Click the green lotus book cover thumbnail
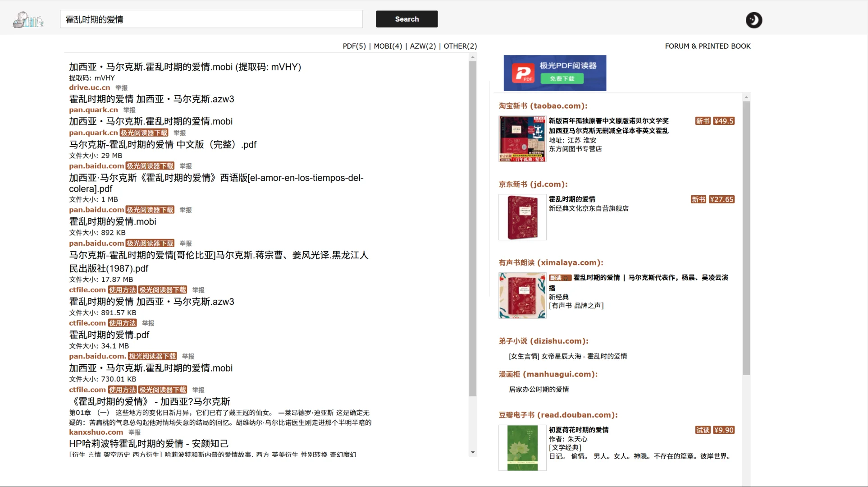This screenshot has width=868, height=487. pos(522,448)
